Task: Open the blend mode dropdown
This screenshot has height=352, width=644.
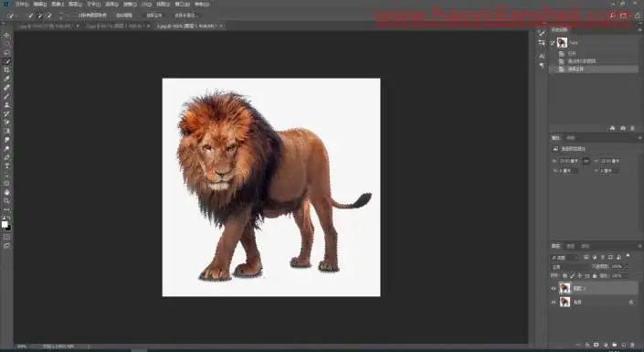Action: pyautogui.click(x=569, y=267)
